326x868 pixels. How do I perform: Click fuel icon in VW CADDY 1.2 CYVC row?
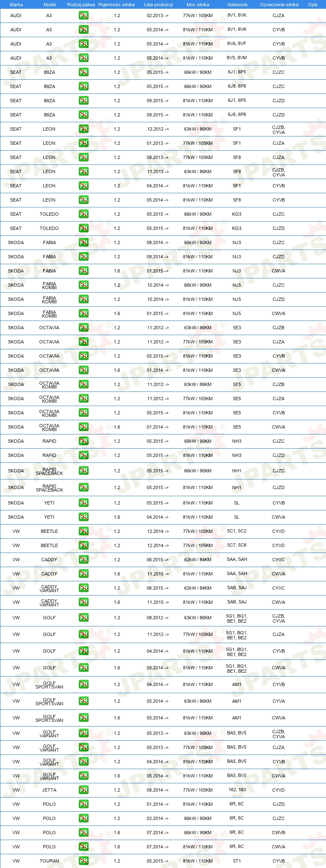(x=83, y=560)
